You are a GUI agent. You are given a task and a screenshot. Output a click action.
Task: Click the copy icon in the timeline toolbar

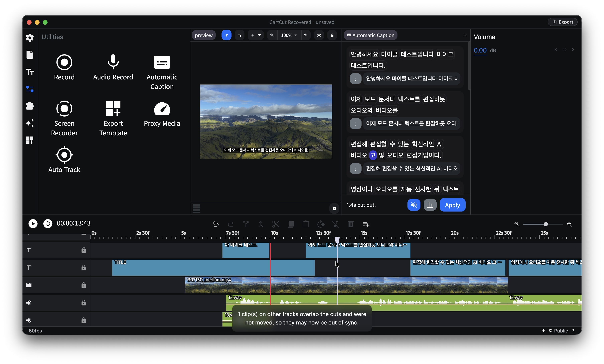click(291, 224)
